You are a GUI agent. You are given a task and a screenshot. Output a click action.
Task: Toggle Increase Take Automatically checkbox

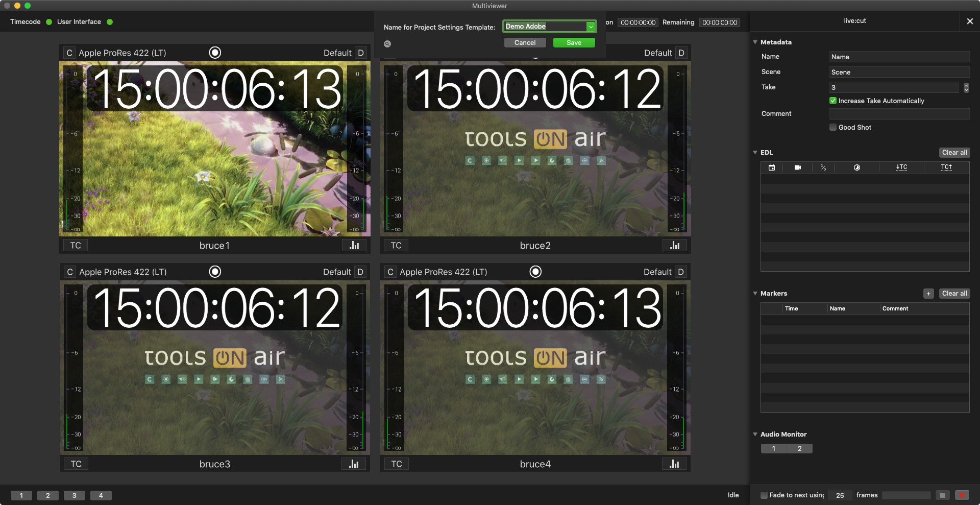click(833, 101)
